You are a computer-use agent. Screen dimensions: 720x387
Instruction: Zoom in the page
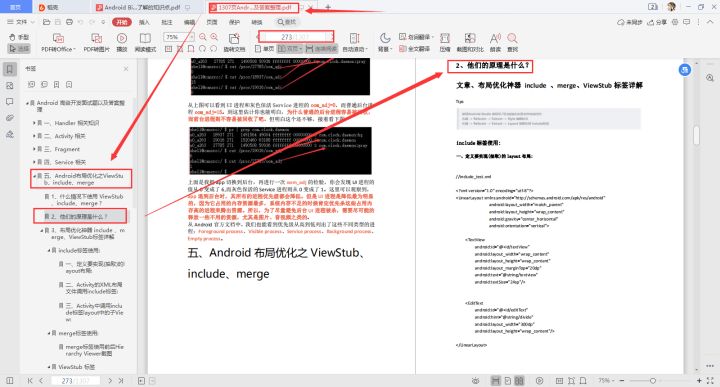214,37
